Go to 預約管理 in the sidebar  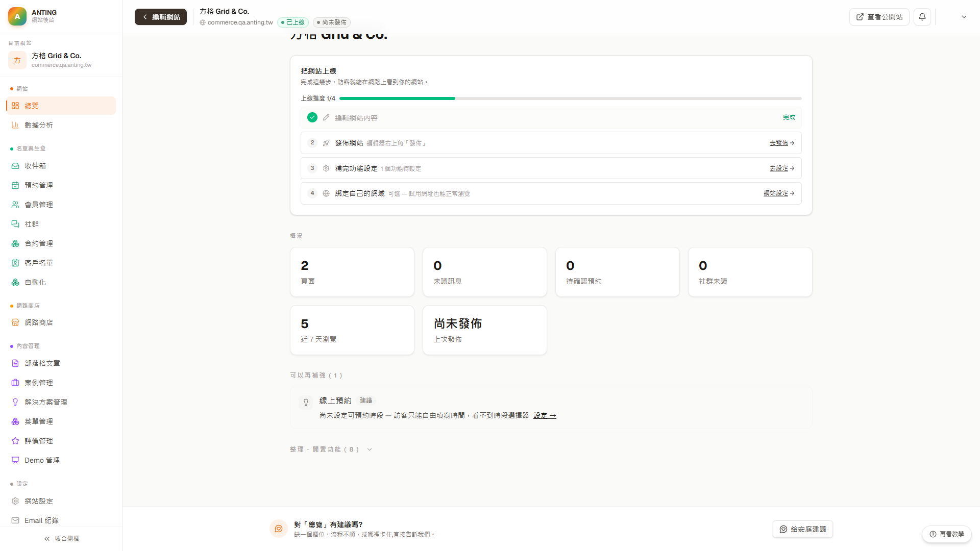pos(61,185)
